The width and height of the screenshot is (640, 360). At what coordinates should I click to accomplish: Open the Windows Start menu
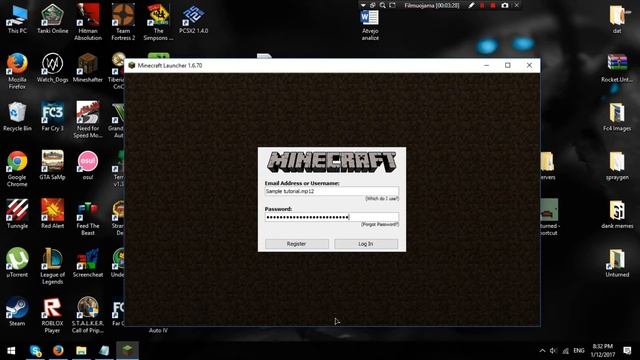point(11,351)
